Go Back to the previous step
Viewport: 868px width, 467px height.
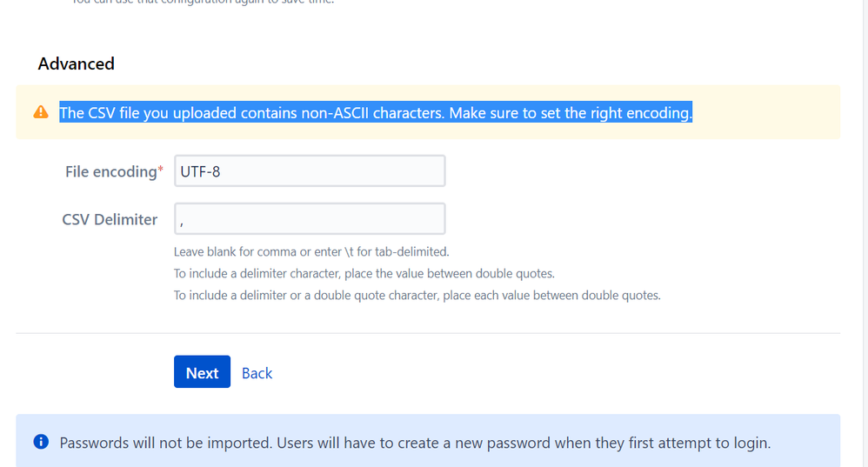tap(257, 373)
